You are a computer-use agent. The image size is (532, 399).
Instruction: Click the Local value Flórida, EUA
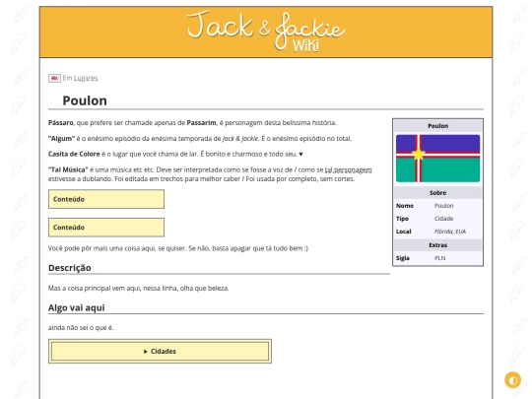[450, 232]
